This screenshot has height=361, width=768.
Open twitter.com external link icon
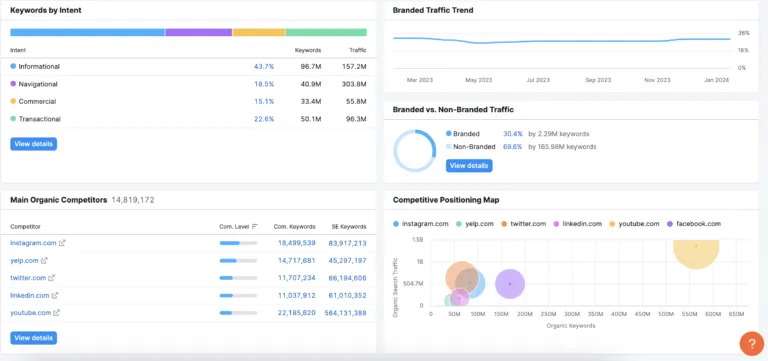tap(52, 278)
